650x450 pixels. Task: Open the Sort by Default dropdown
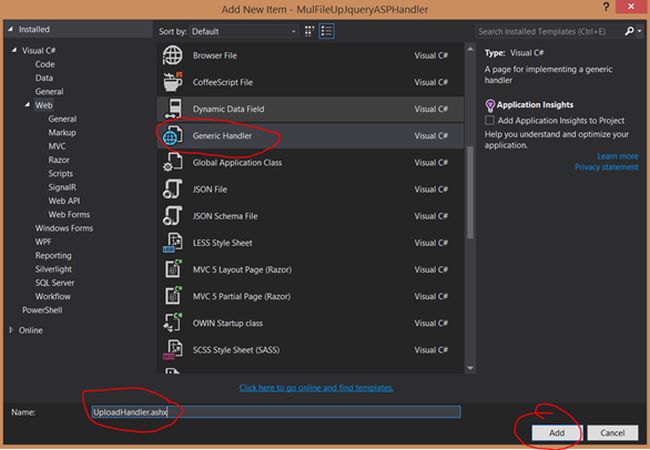[244, 31]
